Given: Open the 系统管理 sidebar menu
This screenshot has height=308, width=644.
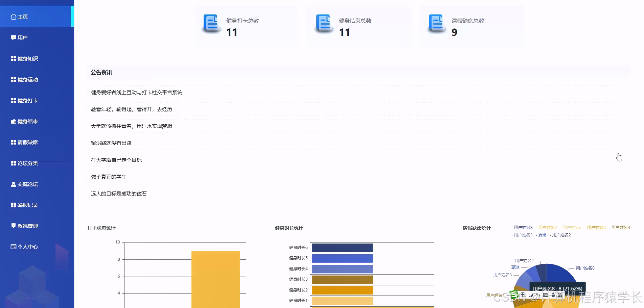Looking at the screenshot, I should tap(37, 226).
